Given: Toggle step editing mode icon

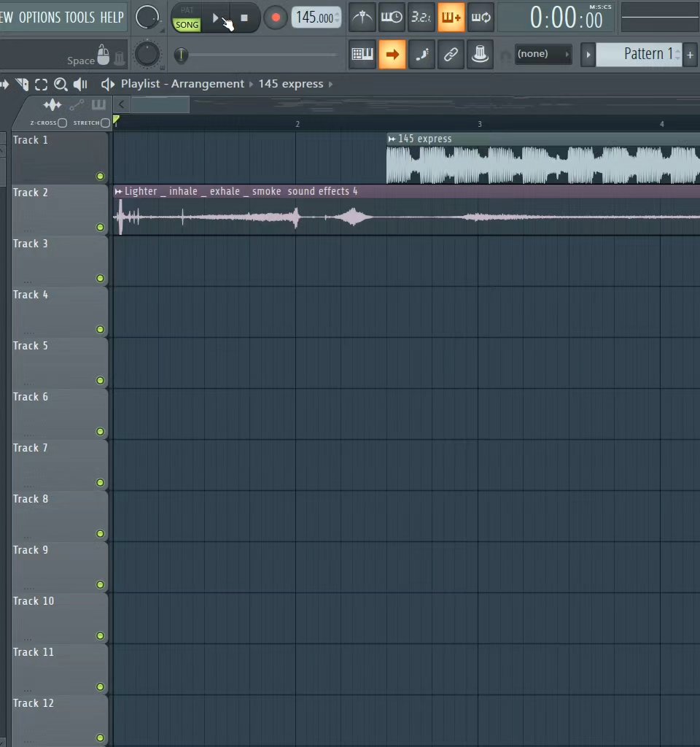Looking at the screenshot, I should coord(421,54).
